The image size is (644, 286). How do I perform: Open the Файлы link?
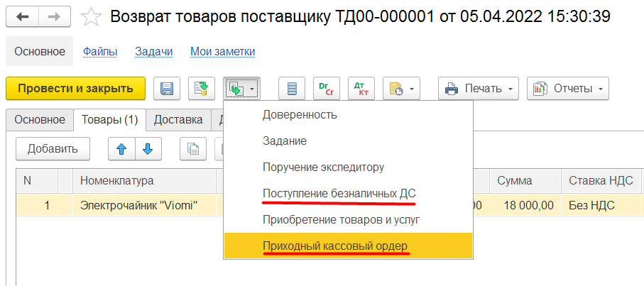point(100,52)
